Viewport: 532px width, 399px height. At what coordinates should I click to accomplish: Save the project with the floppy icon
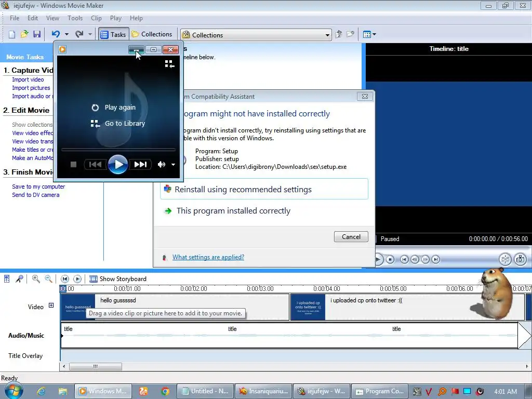pyautogui.click(x=37, y=34)
